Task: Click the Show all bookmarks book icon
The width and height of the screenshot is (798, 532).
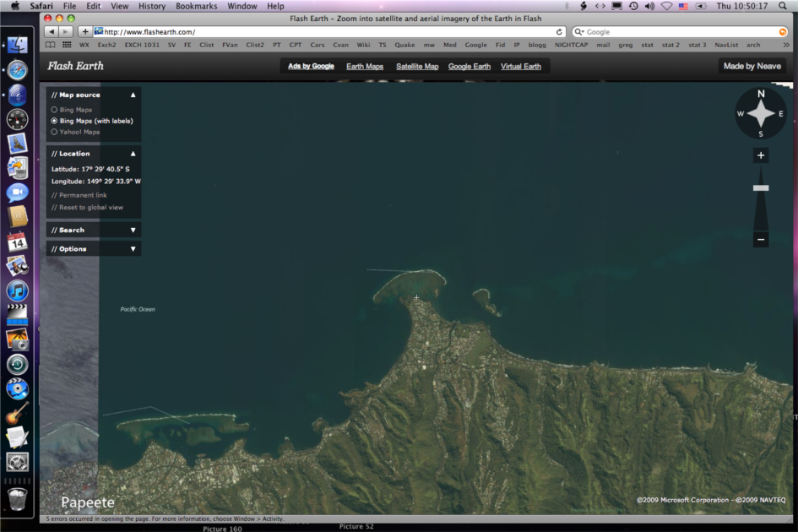Action: click(x=51, y=45)
